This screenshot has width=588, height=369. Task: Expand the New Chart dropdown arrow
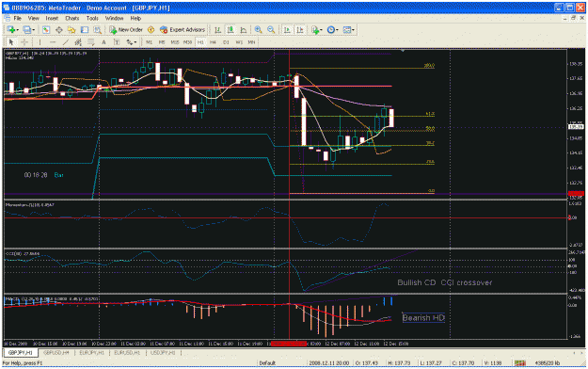[17, 30]
